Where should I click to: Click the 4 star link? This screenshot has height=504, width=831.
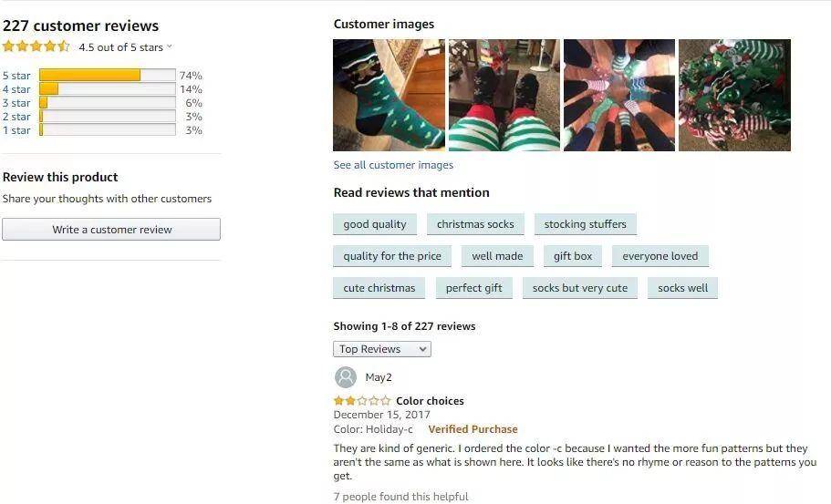pyautogui.click(x=16, y=89)
